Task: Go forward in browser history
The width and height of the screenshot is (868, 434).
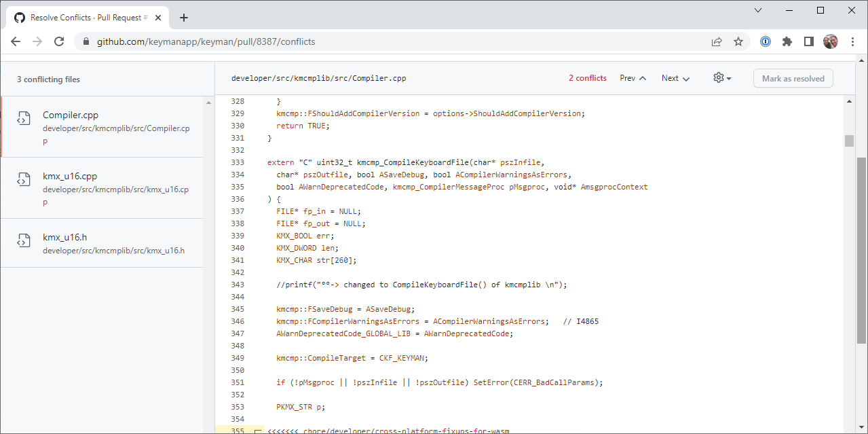Action: point(37,41)
